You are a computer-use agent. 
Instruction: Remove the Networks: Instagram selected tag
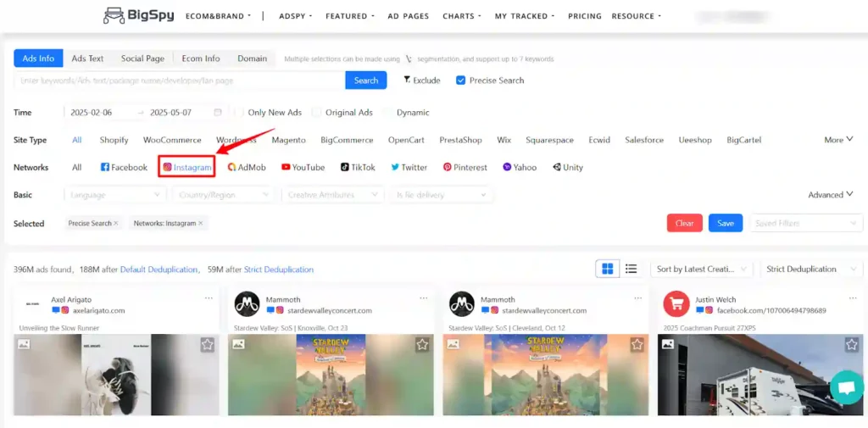point(200,223)
